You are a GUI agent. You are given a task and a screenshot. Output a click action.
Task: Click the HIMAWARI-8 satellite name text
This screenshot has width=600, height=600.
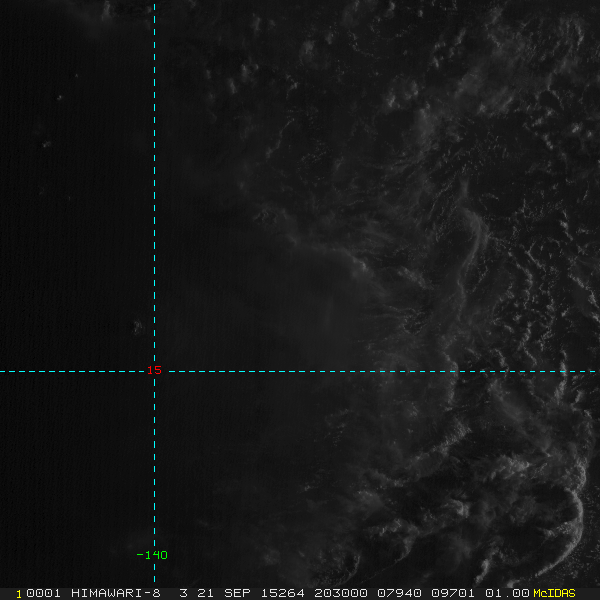(x=116, y=593)
